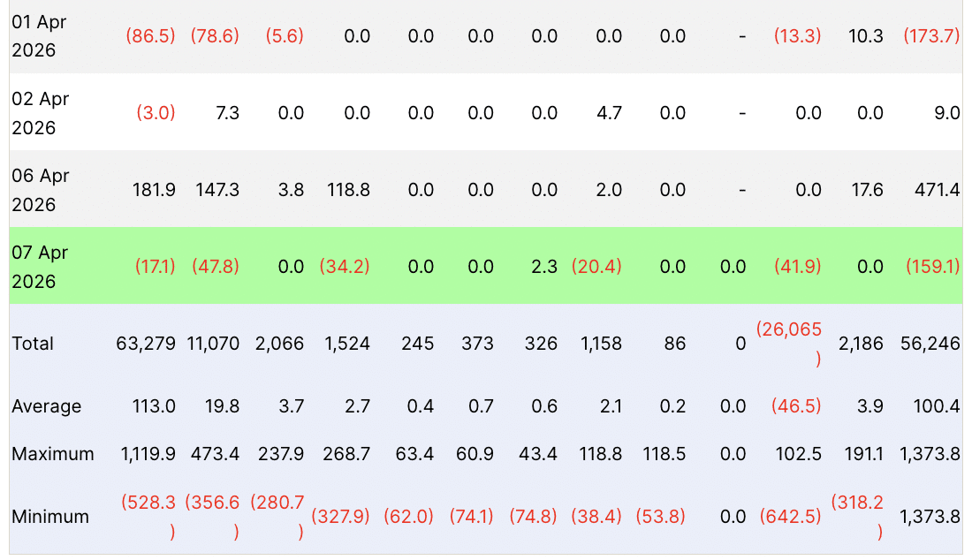
Task: Click the Maximum row label
Action: click(x=53, y=454)
